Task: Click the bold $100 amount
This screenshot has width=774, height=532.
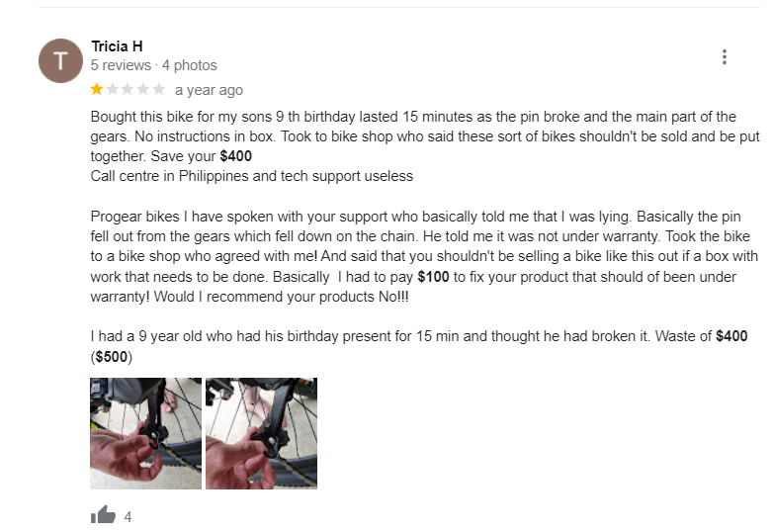Action: (433, 277)
